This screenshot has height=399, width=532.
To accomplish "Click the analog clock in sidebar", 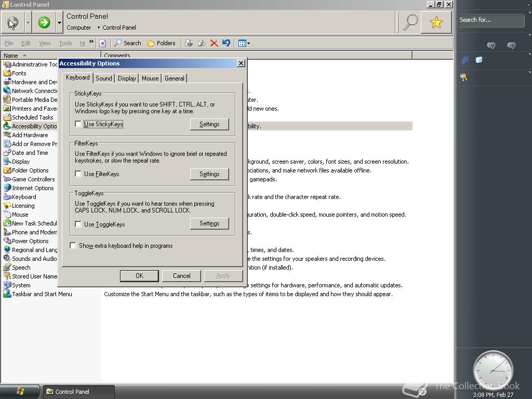I will (x=493, y=370).
